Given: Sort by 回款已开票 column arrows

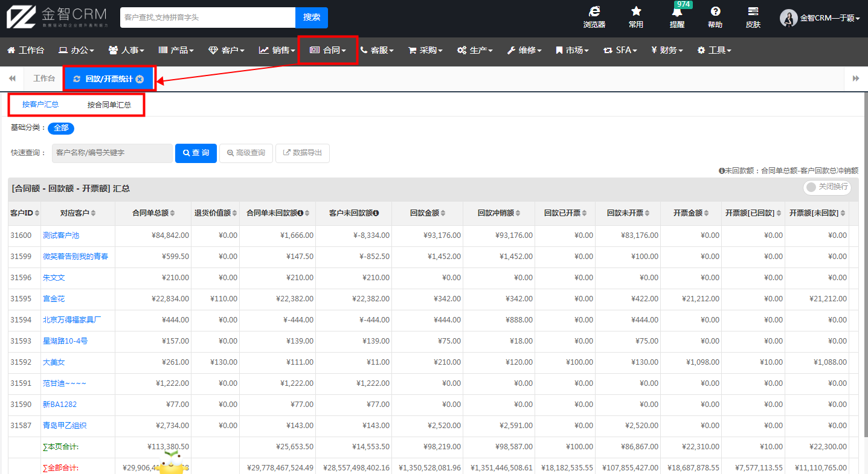Looking at the screenshot, I should (x=585, y=213).
